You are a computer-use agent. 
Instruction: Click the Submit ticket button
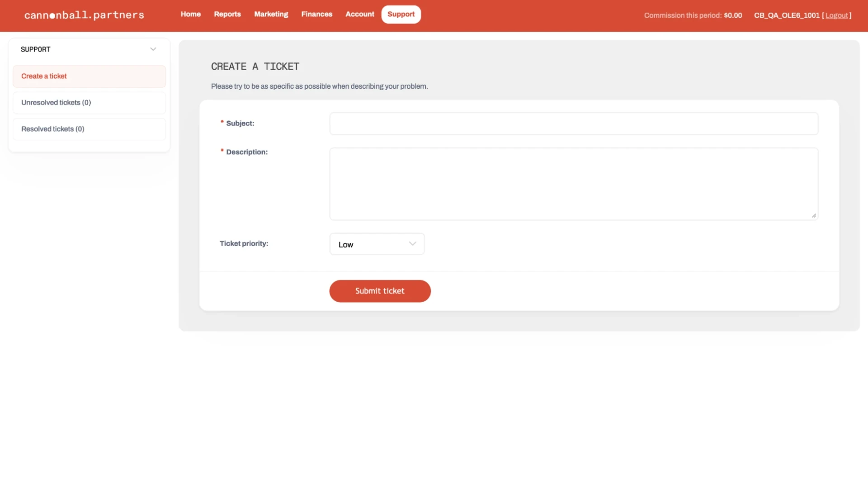tap(380, 291)
